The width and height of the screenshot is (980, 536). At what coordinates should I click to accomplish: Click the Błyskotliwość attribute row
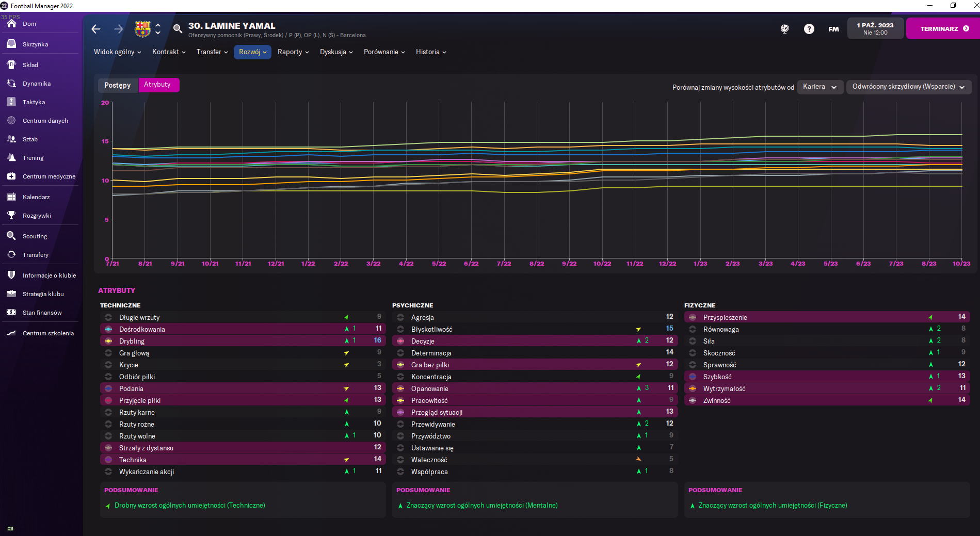pos(535,329)
